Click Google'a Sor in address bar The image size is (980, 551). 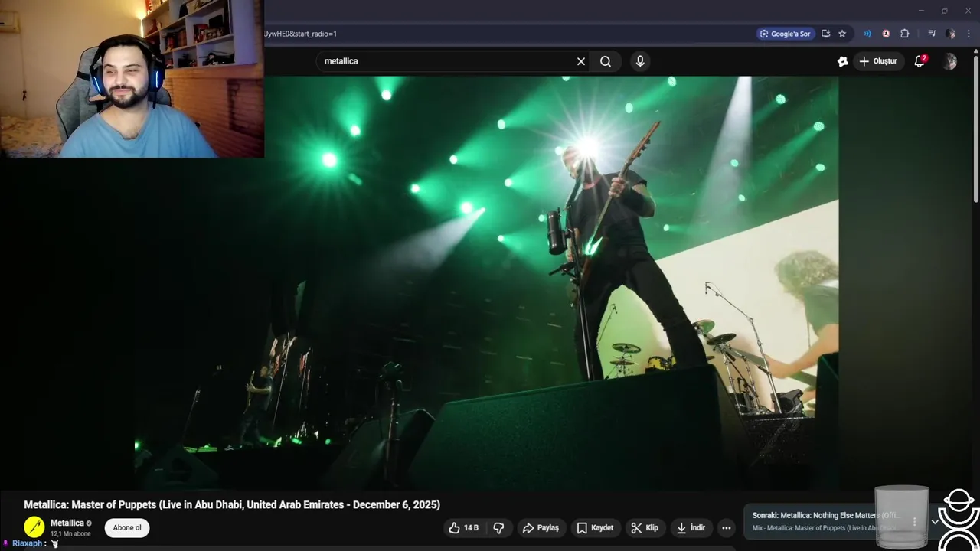click(x=785, y=34)
